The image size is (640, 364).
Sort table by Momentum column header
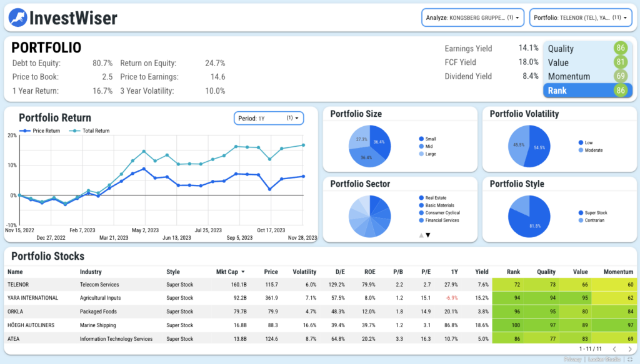[x=618, y=272]
